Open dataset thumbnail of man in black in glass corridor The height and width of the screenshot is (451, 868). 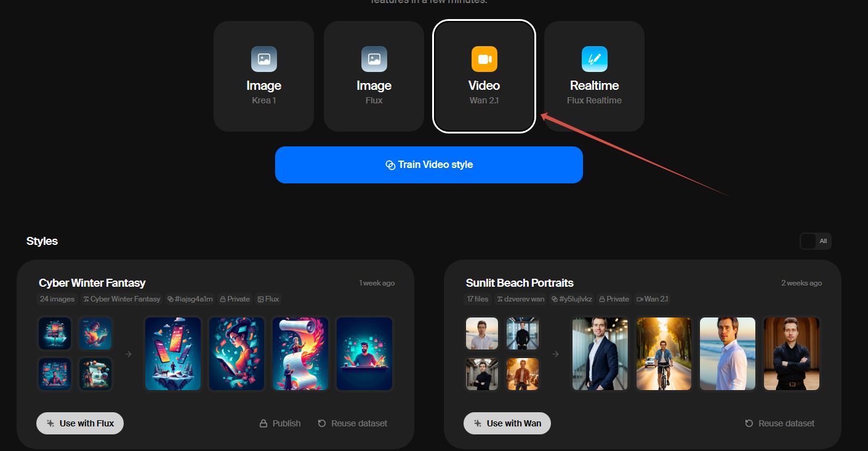point(523,333)
